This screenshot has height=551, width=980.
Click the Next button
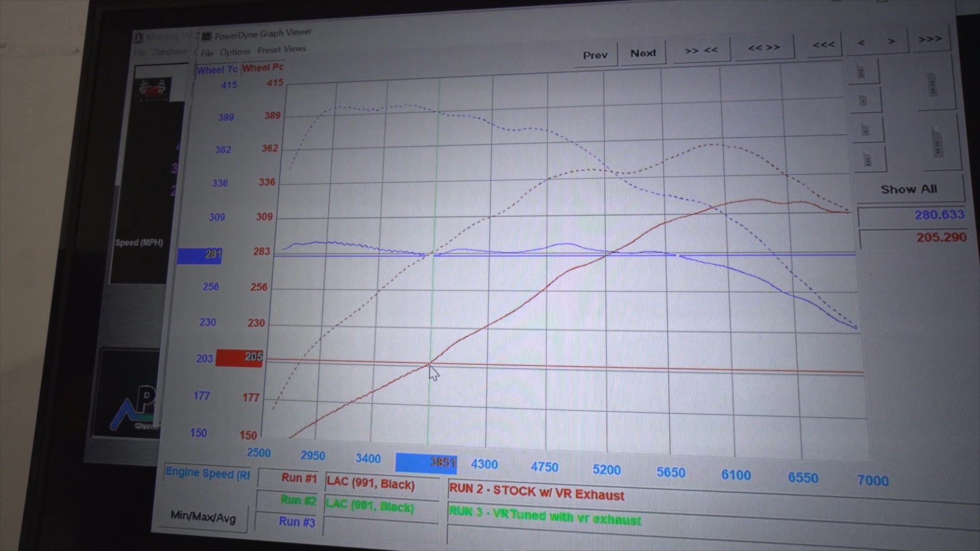(643, 54)
